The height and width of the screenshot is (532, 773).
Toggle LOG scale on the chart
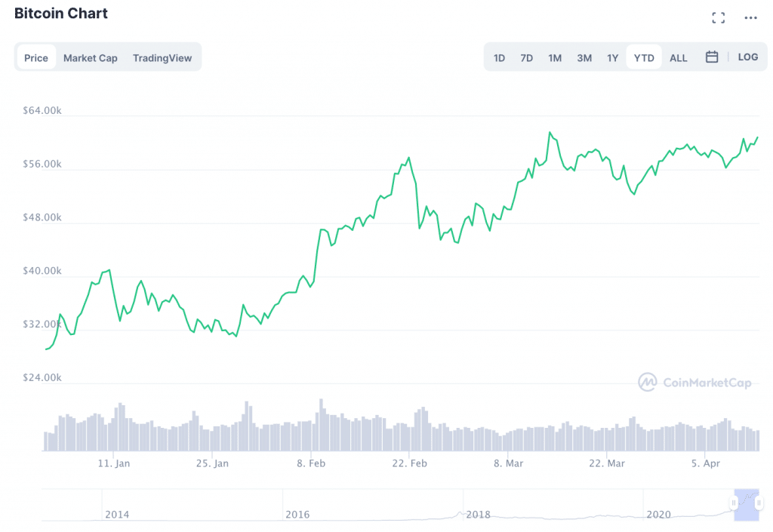[748, 57]
